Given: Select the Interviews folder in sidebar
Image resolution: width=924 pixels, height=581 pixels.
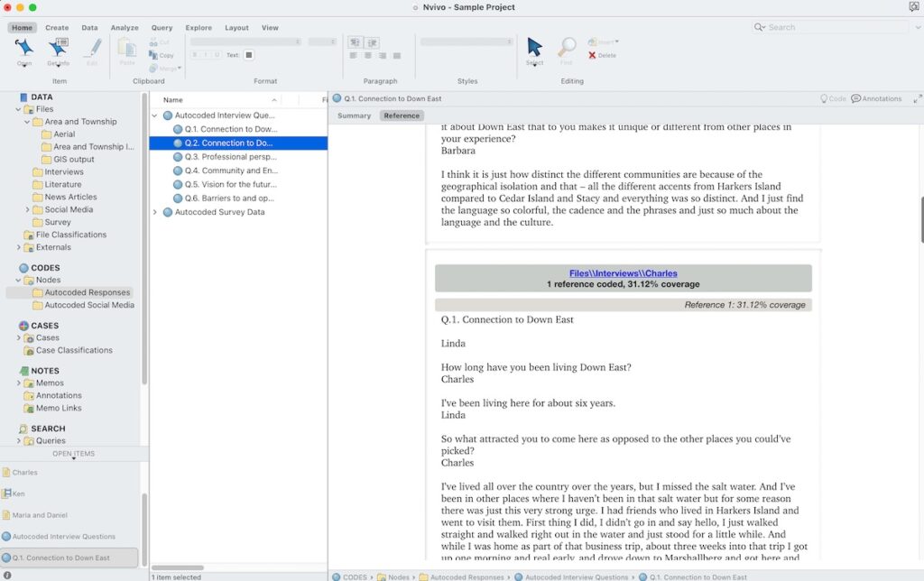Looking at the screenshot, I should coord(63,171).
